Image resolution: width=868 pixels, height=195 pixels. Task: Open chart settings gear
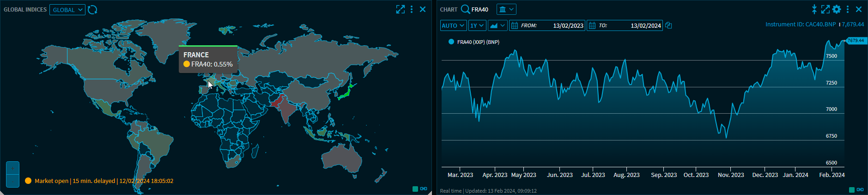(837, 9)
